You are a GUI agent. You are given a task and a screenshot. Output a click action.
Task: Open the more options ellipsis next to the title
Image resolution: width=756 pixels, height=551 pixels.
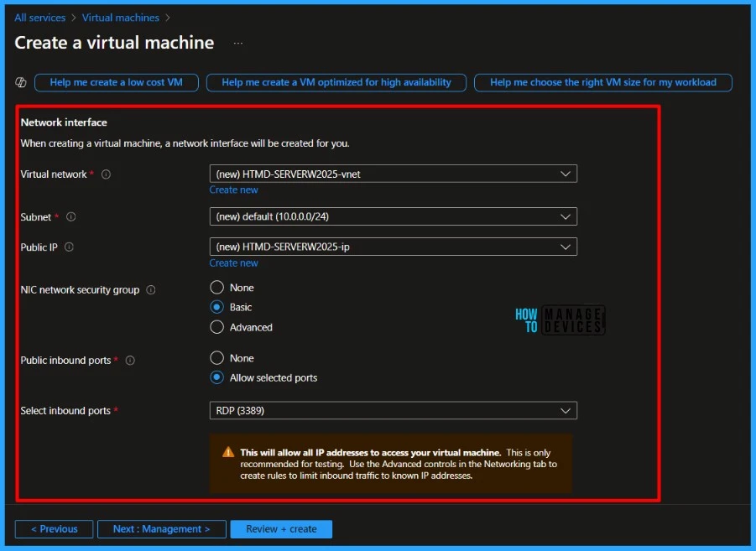[x=238, y=44]
